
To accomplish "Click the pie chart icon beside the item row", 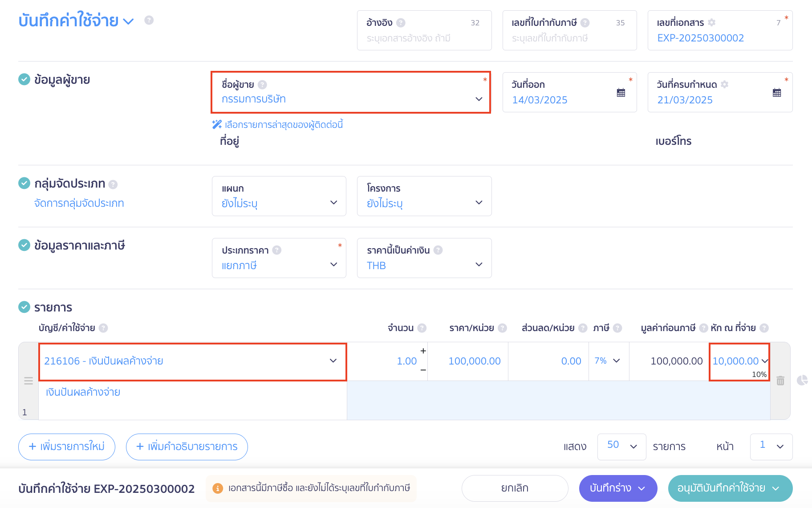I will coord(802,380).
